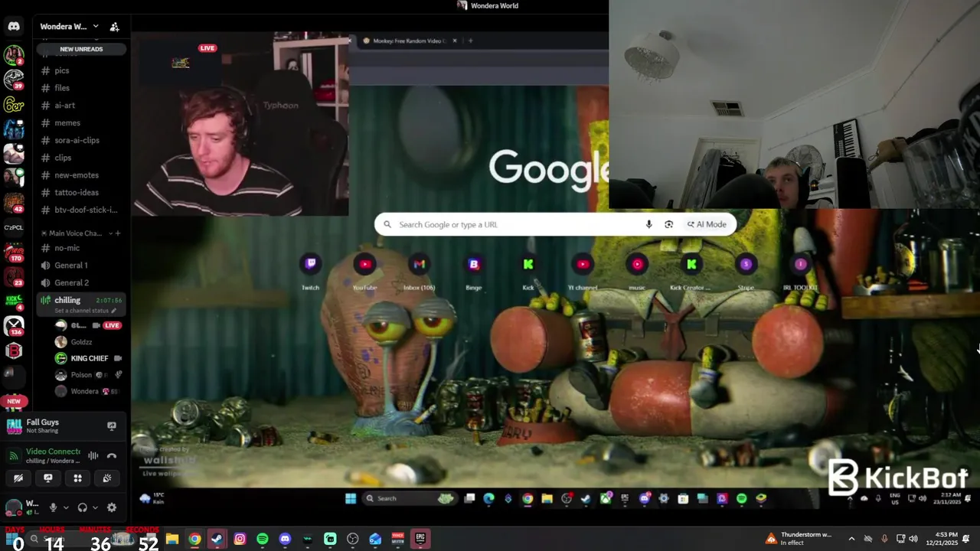The width and height of the screenshot is (980, 551).
Task: Open Epic Games from the bottom taskbar
Action: (420, 539)
